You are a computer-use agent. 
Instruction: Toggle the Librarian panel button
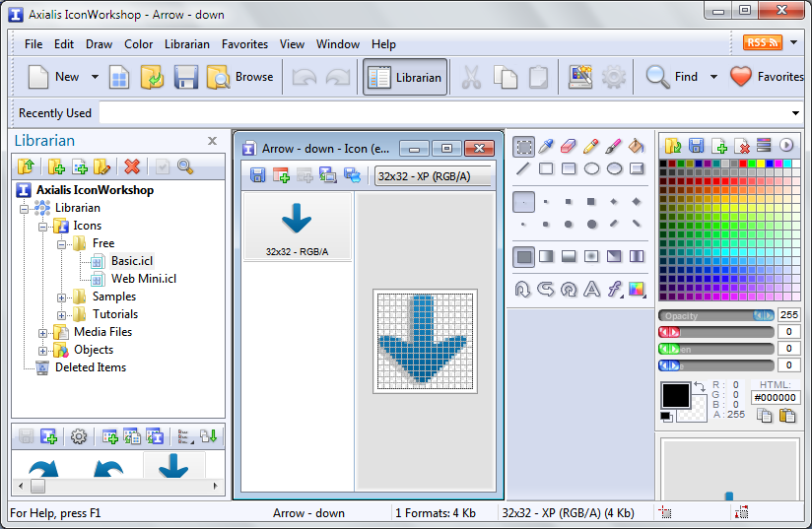point(405,77)
